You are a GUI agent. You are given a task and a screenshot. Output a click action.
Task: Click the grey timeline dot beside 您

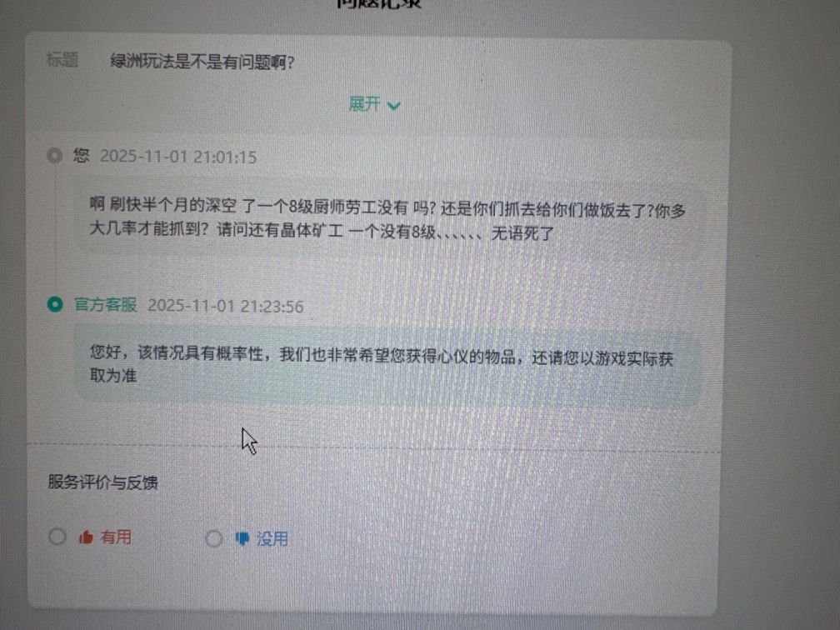pos(54,156)
